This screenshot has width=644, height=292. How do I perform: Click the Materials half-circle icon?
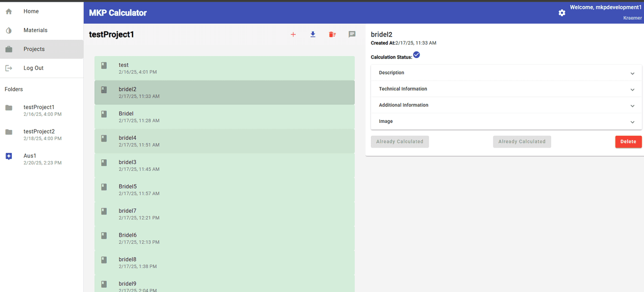point(9,30)
